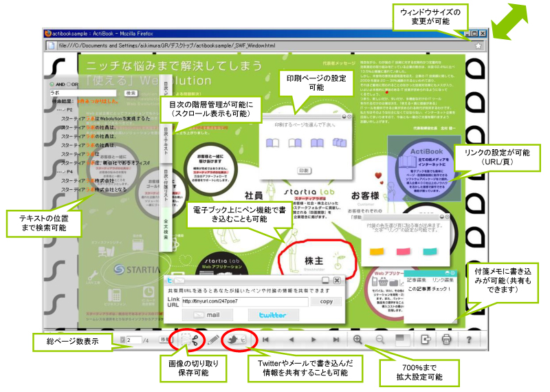550x392 pixels.
Task: Click the Link URL field with tinyurl address
Action: [245, 301]
